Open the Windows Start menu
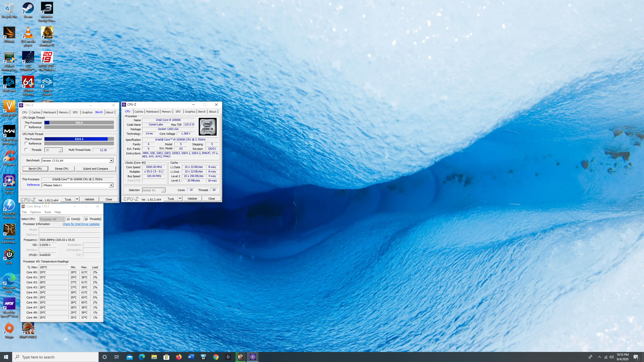This screenshot has width=644, height=362. click(x=6, y=357)
